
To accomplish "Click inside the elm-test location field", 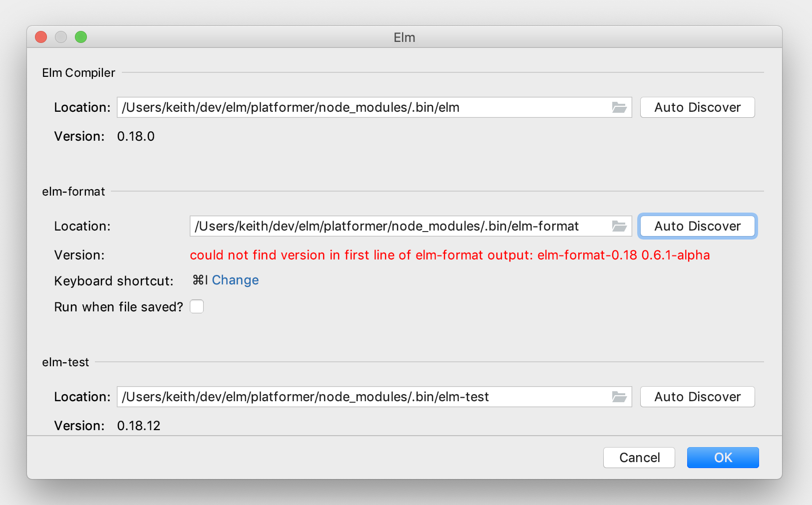I will click(350, 397).
